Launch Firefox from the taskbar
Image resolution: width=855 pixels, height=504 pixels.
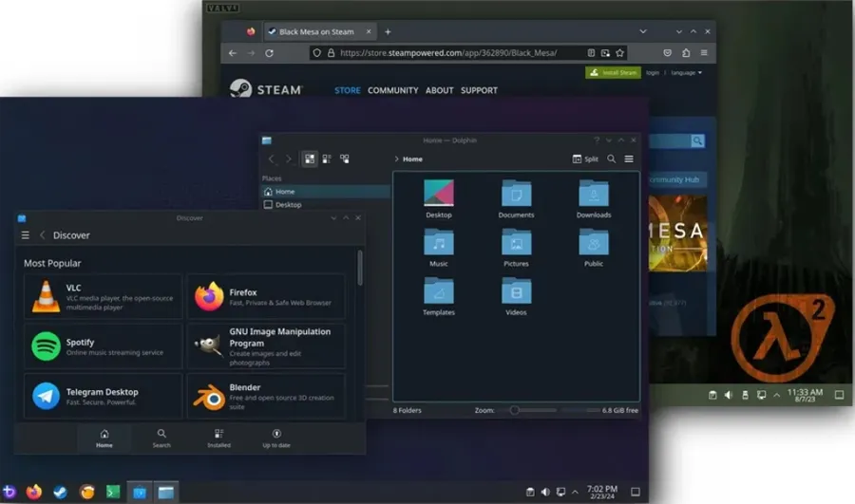point(34,492)
